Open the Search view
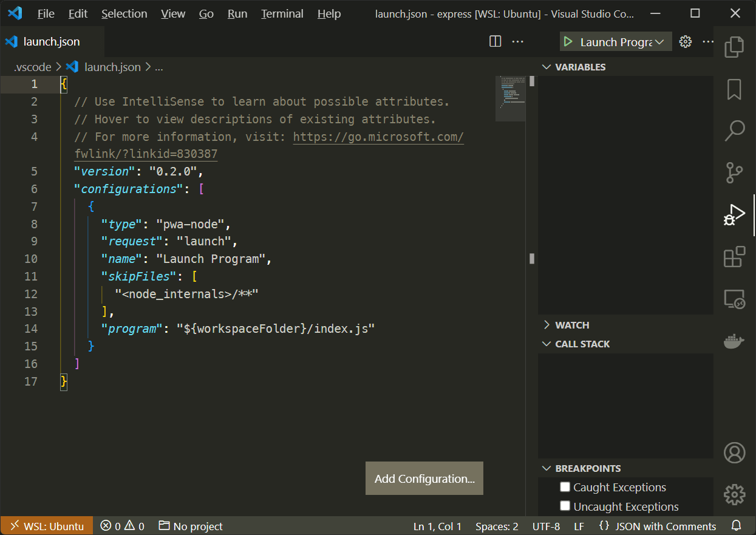 coord(734,131)
